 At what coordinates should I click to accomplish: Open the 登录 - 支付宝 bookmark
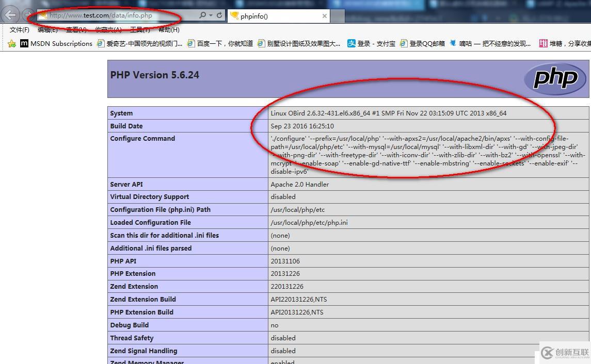pos(371,44)
